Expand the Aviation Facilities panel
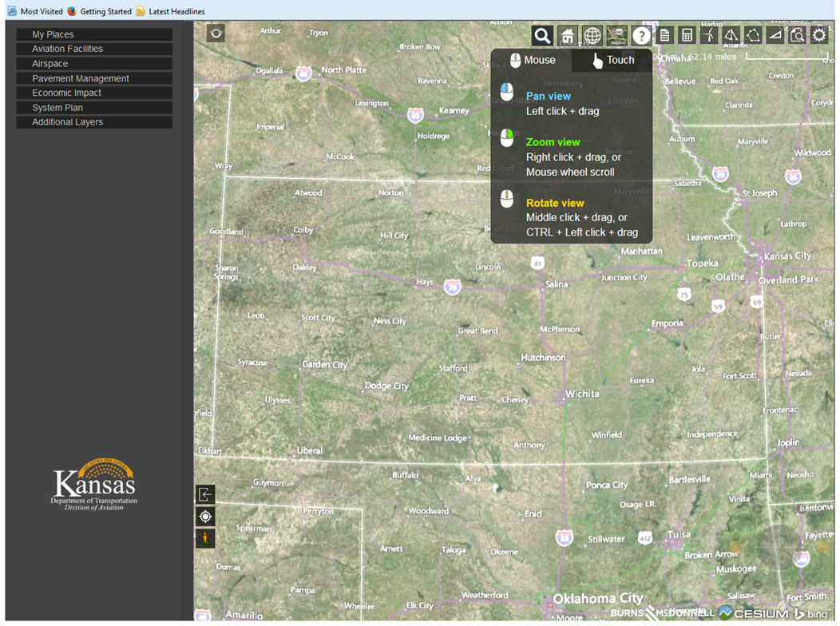The width and height of the screenshot is (840, 626). (x=93, y=49)
